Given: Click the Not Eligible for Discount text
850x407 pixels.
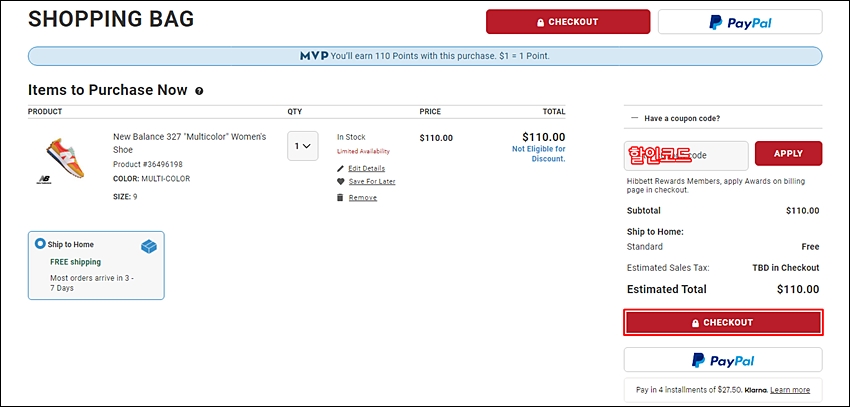Looking at the screenshot, I should click(x=539, y=154).
